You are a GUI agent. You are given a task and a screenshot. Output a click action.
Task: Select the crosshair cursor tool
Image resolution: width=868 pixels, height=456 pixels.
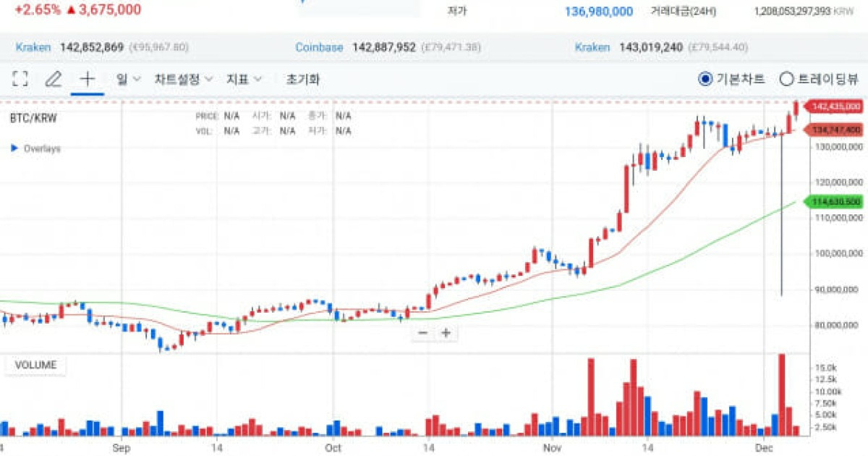click(x=88, y=80)
